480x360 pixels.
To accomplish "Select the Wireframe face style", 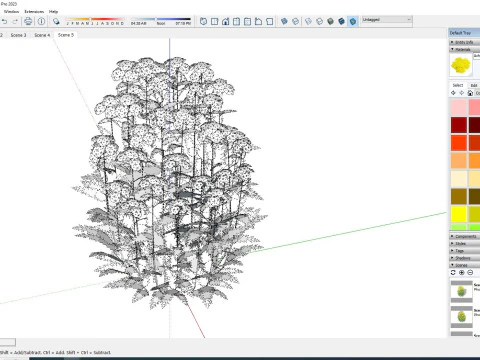I will (308, 22).
